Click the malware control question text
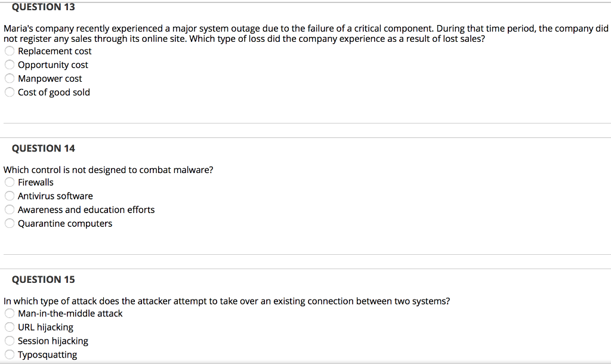The width and height of the screenshot is (611, 364). click(x=108, y=169)
